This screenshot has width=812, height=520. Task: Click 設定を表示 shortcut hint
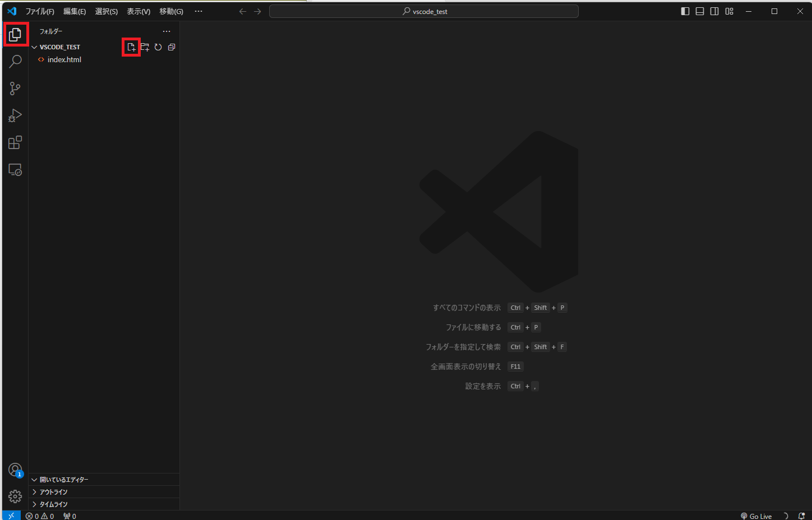tap(483, 386)
